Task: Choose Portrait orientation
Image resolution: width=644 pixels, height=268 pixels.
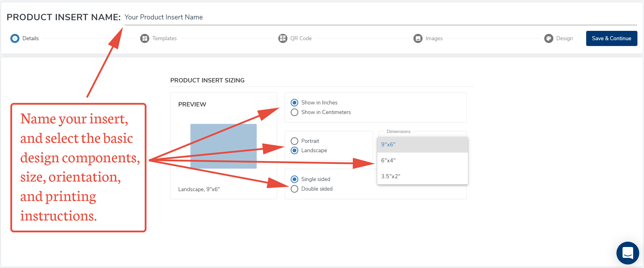Action: click(x=294, y=141)
